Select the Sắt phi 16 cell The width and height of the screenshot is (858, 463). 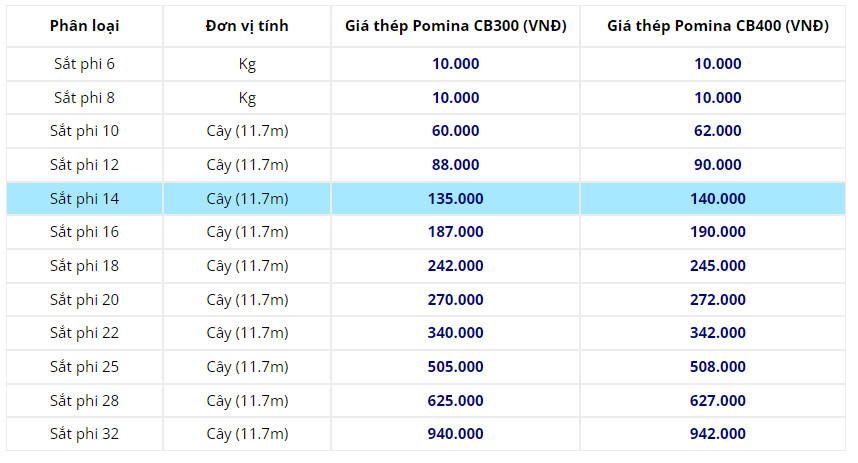click(x=84, y=232)
